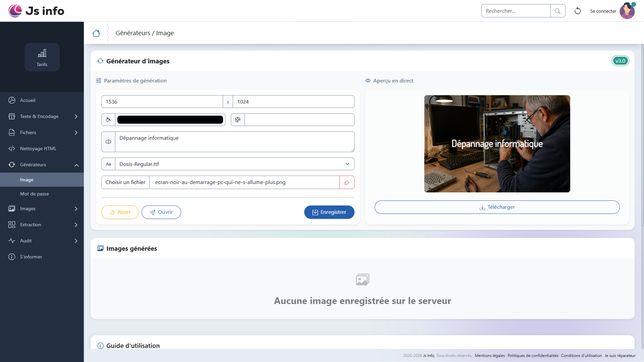Open S'informer in the sidebar

42,257
